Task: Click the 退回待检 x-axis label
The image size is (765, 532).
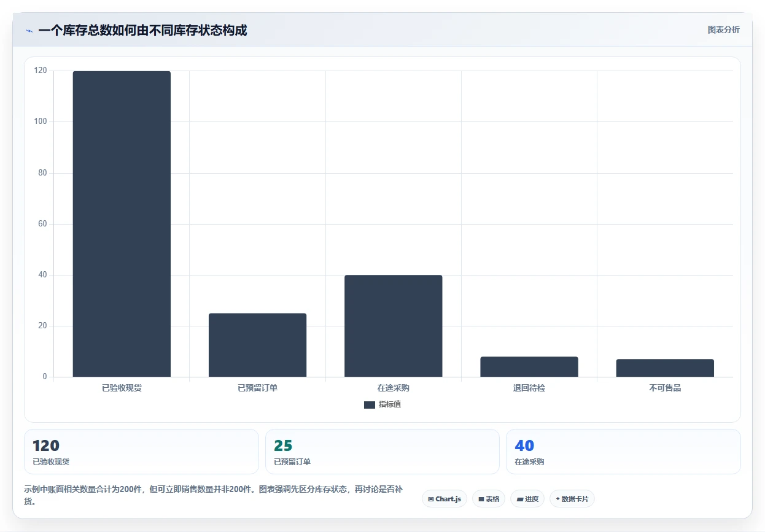Action: click(529, 388)
